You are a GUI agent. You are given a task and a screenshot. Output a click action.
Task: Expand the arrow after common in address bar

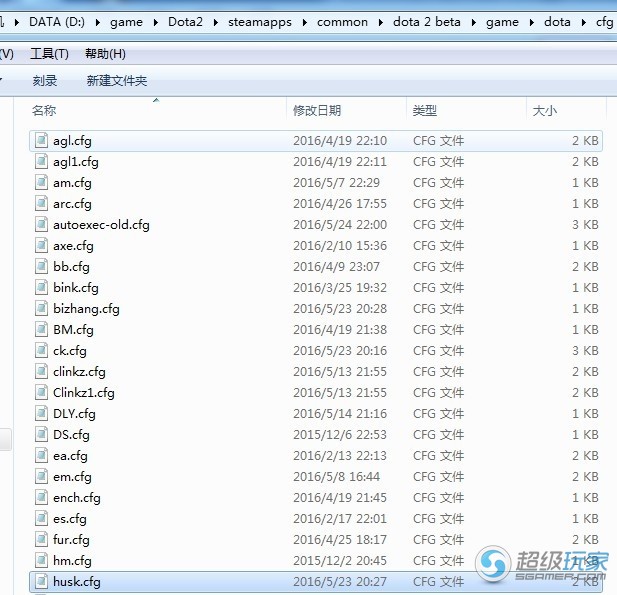point(381,22)
